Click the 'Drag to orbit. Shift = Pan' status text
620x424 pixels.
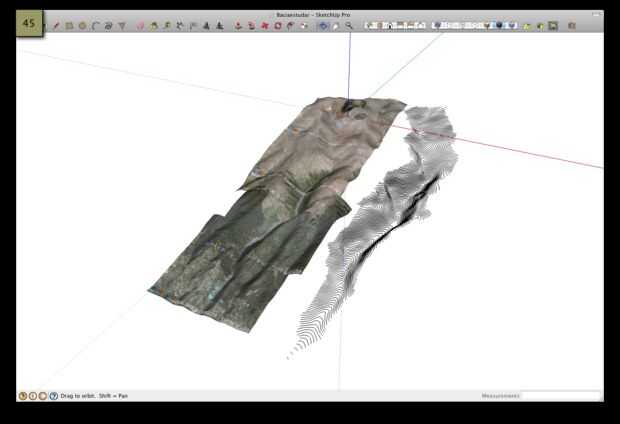pos(94,396)
